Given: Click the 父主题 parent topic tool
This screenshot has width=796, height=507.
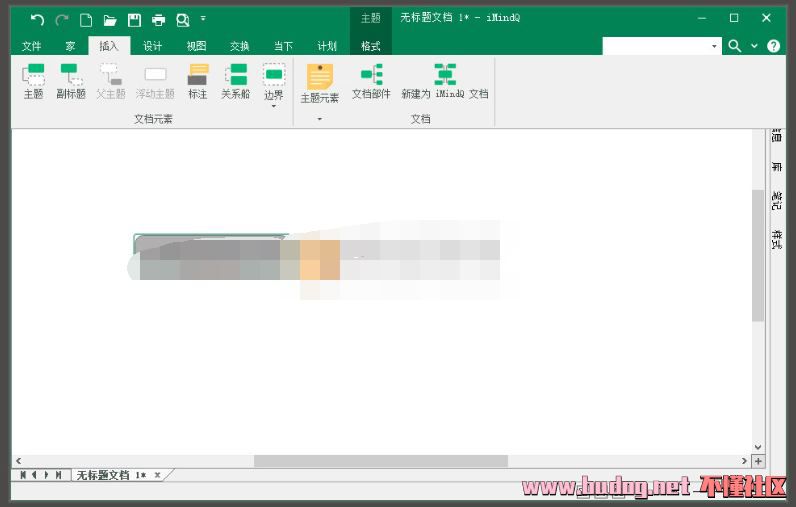Looking at the screenshot, I should tap(111, 81).
